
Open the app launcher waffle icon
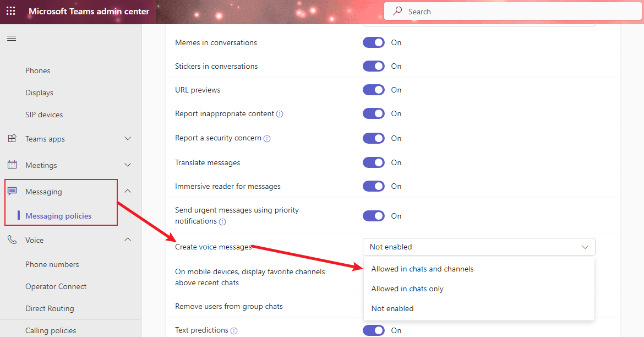click(x=11, y=11)
